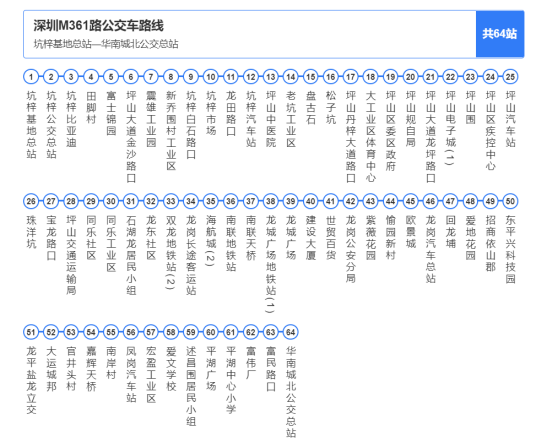536x447 pixels.
Task: Click the 松子坑 station label
Action: tap(331, 107)
